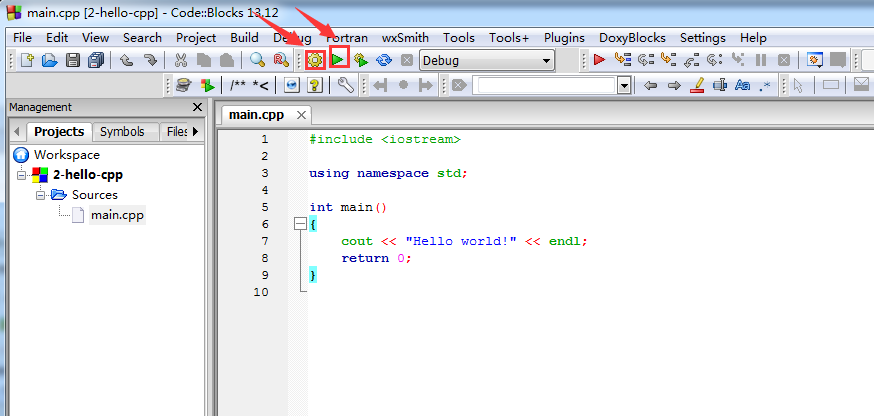Pause the debugger with the break icon
Image resolution: width=874 pixels, height=416 pixels.
tap(761, 59)
